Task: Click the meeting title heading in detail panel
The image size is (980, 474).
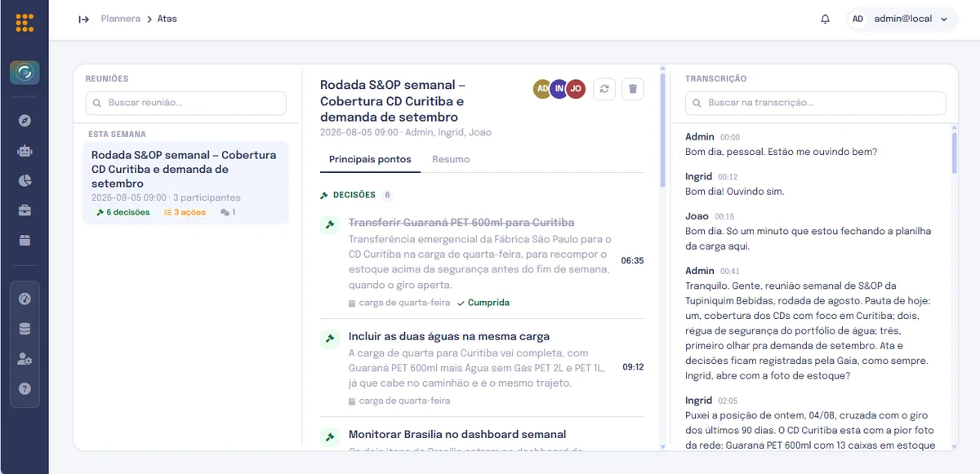Action: (393, 101)
